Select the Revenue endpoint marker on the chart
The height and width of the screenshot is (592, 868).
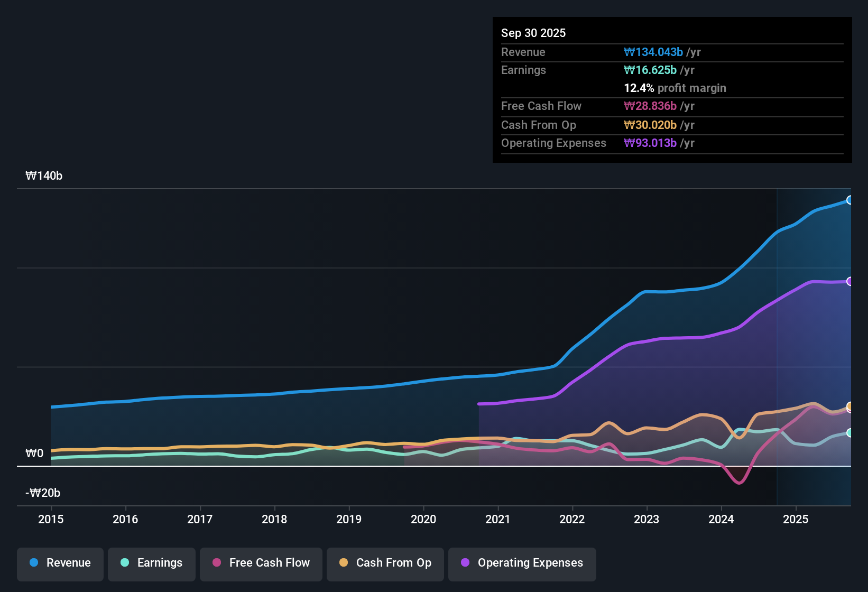coord(850,200)
